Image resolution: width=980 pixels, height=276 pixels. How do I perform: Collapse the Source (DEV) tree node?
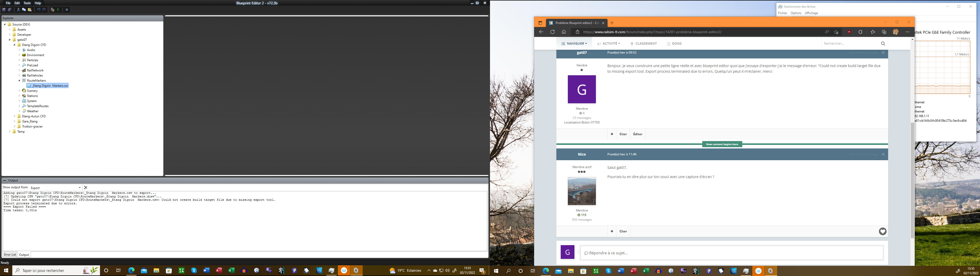click(5, 24)
